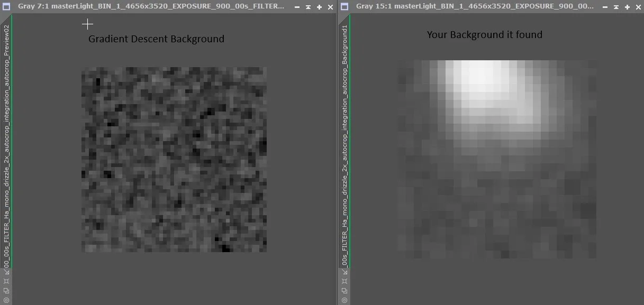Click the circle target icon in the right window sidebar

[344, 300]
